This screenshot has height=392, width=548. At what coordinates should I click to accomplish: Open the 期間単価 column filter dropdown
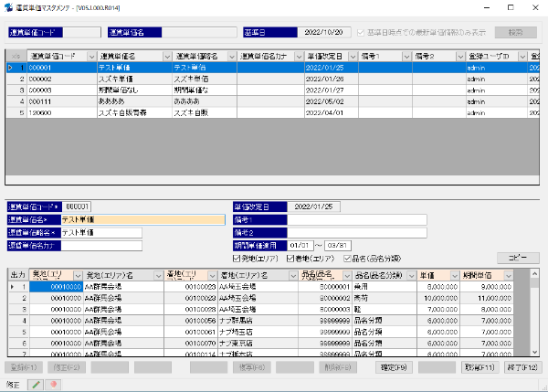click(509, 276)
